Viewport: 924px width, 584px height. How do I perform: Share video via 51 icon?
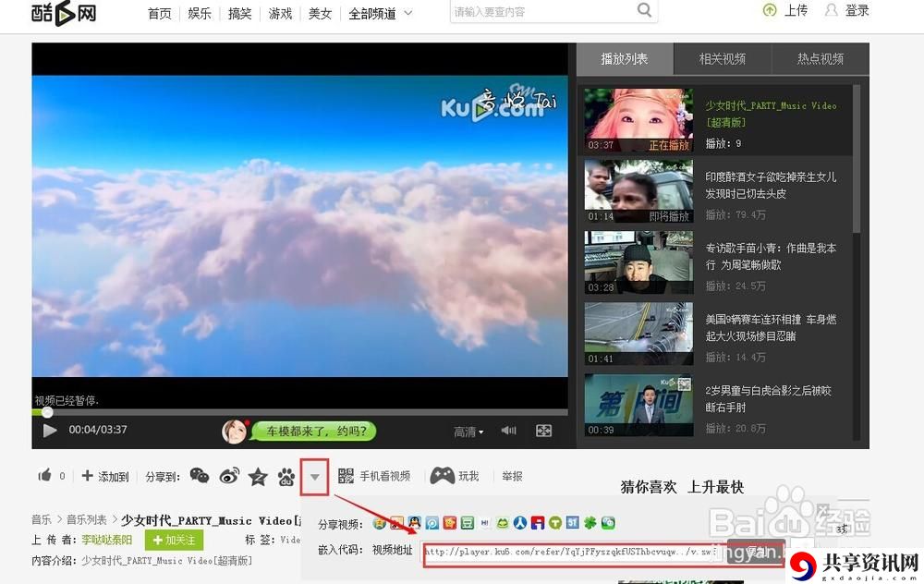572,521
